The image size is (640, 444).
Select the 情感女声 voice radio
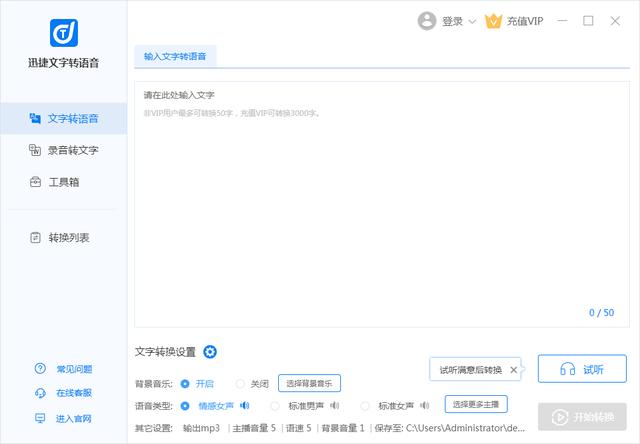[x=185, y=406]
